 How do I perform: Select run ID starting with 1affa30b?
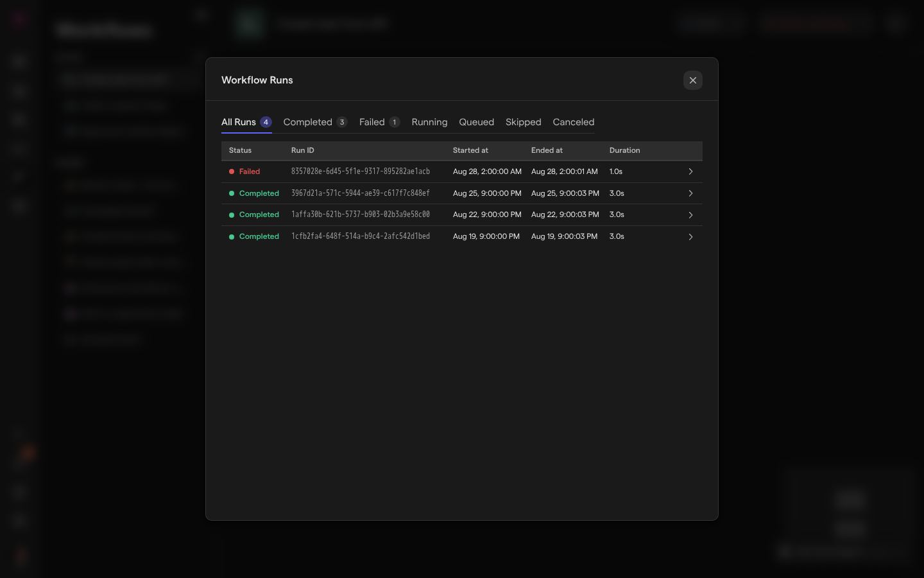pos(361,215)
